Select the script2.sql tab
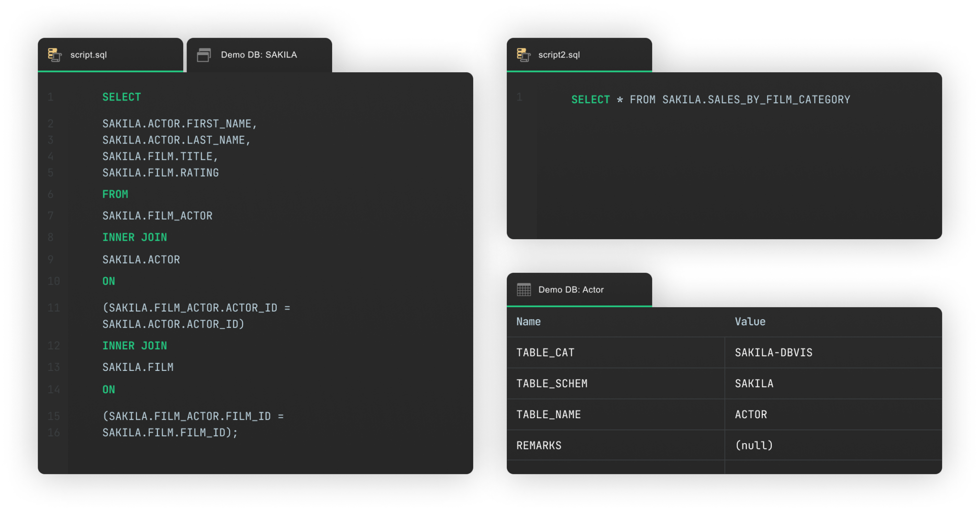The width and height of the screenshot is (980, 512). click(579, 55)
